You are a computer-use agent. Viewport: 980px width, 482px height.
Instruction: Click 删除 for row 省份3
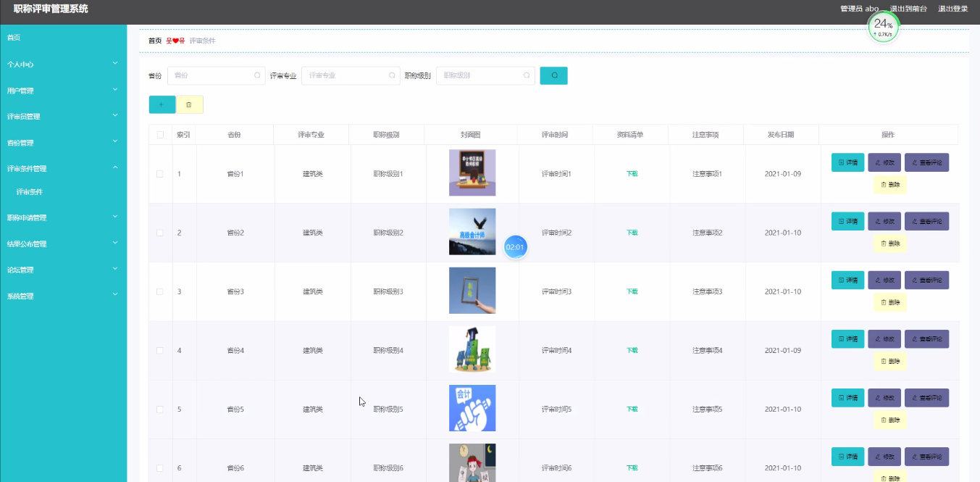pos(890,302)
